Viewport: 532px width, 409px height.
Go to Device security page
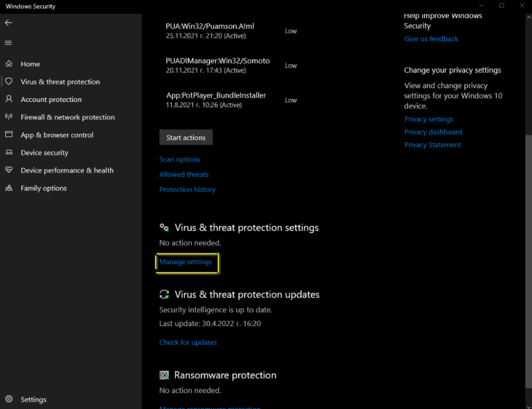71,153
